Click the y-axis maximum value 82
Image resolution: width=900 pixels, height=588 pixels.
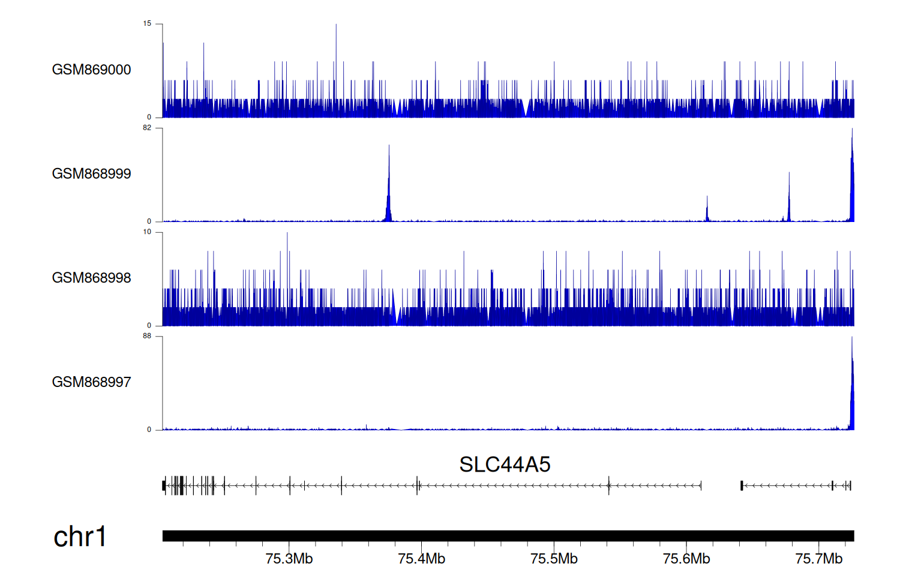[147, 128]
